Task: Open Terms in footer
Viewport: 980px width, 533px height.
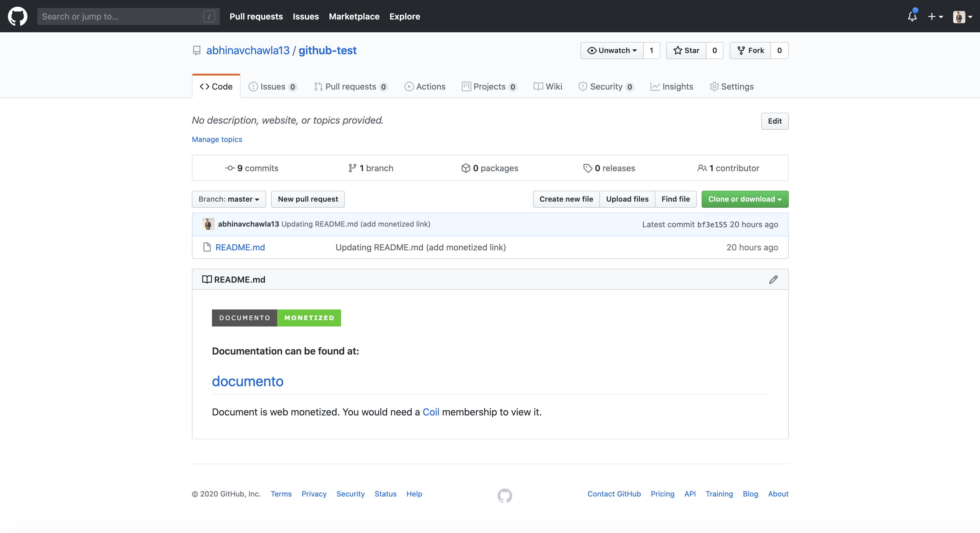Action: (x=281, y=494)
